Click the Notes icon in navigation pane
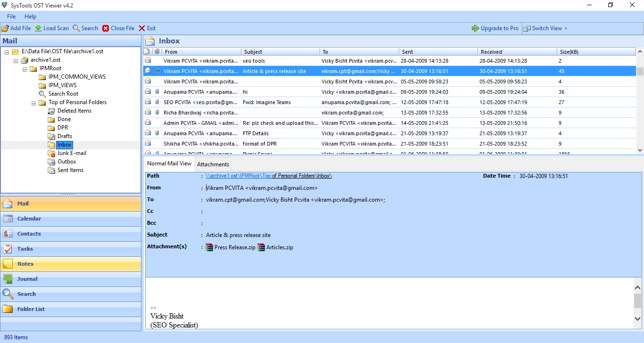 coord(8,264)
